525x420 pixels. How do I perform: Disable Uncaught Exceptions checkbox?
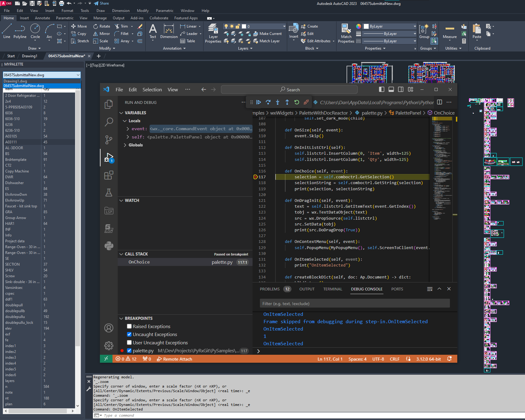[129, 334]
